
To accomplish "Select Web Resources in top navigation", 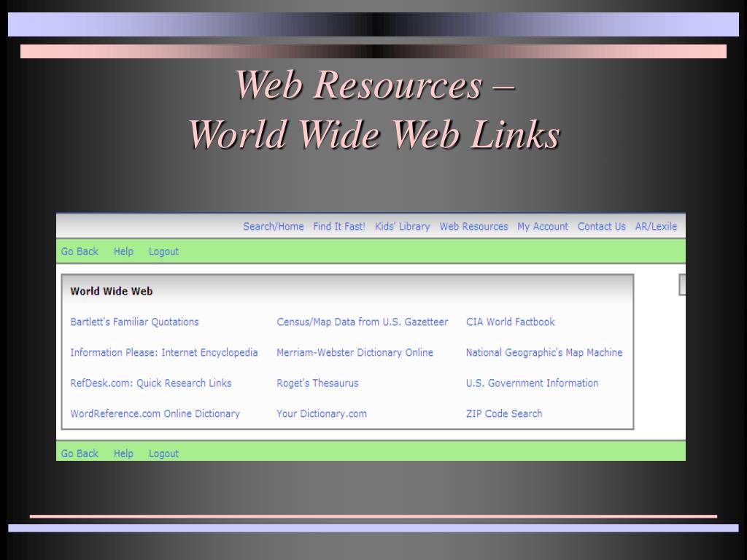I will pyautogui.click(x=473, y=227).
